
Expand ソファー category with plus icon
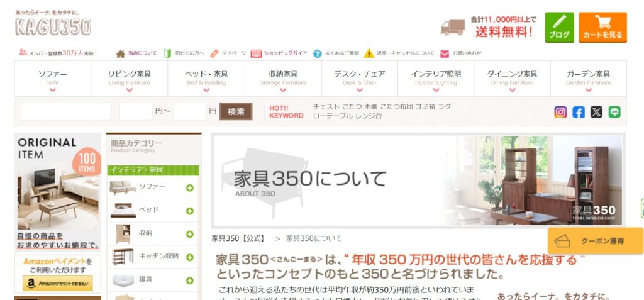click(x=190, y=188)
